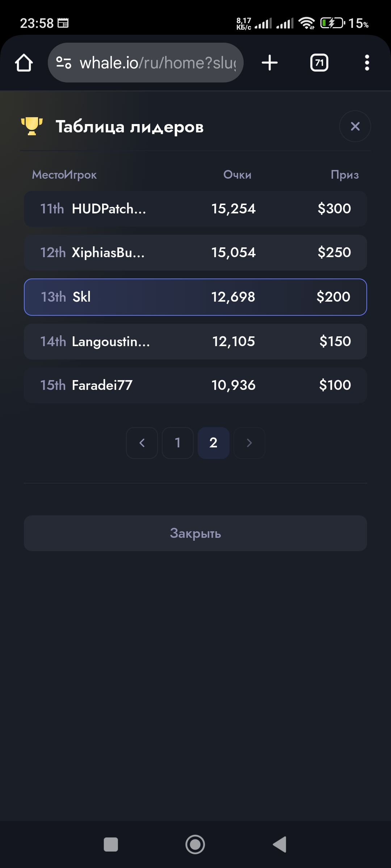Go to previous leaderboard page arrow
391x868 pixels.
click(x=142, y=443)
